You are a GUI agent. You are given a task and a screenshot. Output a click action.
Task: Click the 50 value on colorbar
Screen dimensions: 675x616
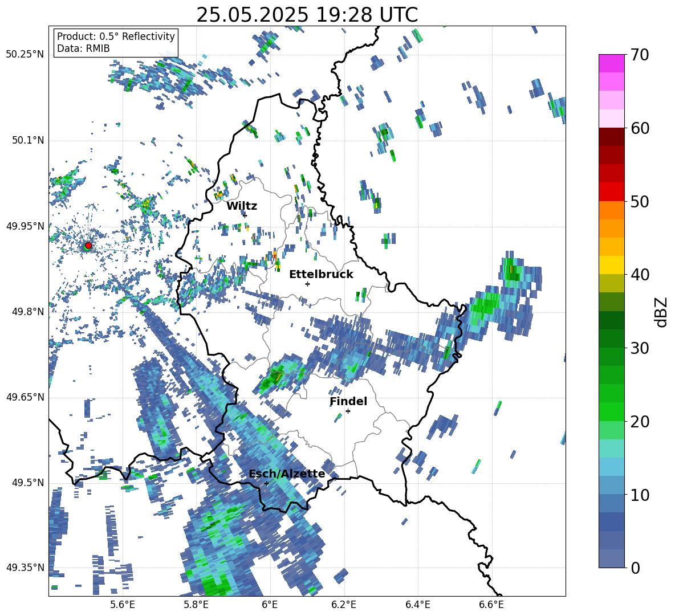640,202
